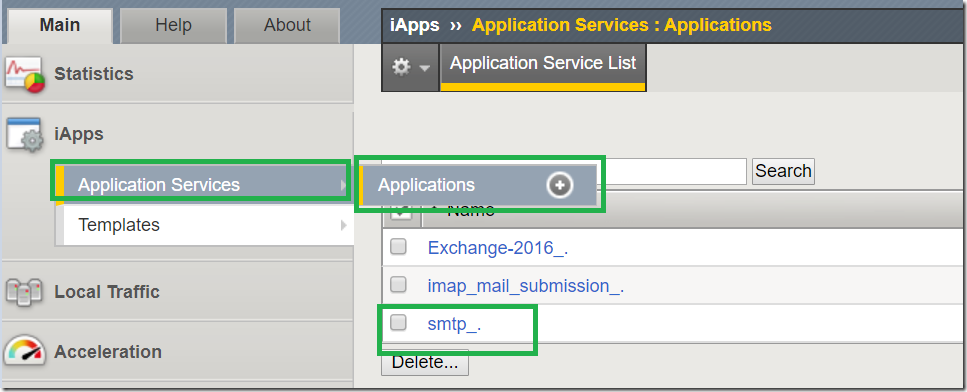Expand the Templates submenu arrow
The height and width of the screenshot is (392, 967).
pos(344,225)
